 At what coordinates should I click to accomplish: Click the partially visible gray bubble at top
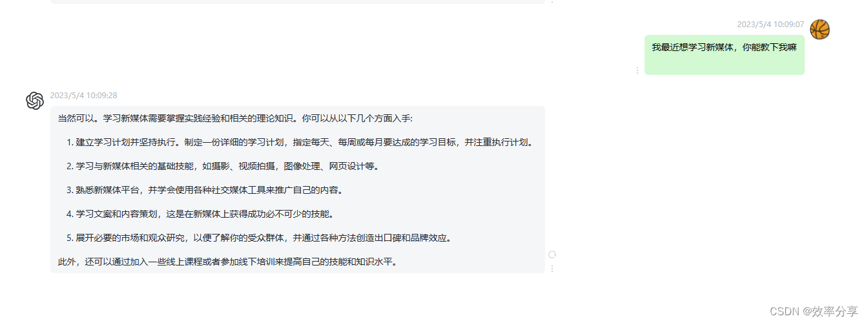(x=298, y=2)
